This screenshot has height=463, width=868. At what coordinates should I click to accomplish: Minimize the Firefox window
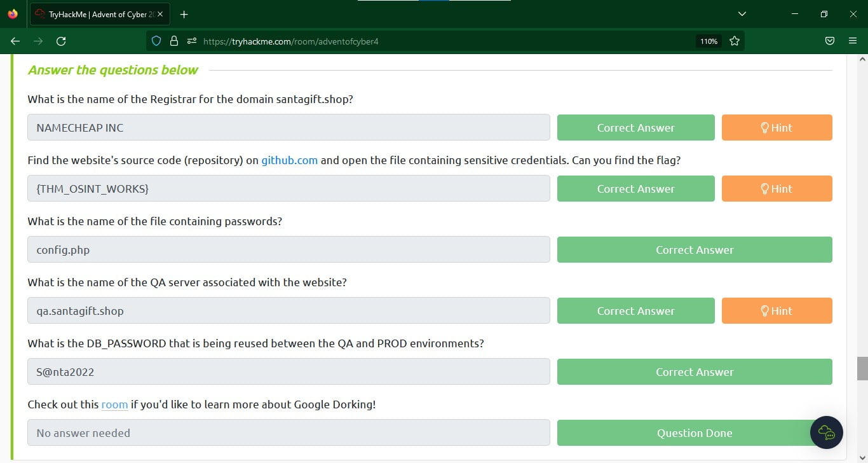(795, 14)
